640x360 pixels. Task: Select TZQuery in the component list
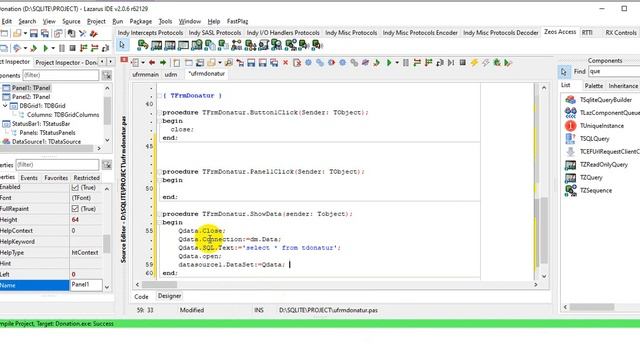click(x=591, y=178)
